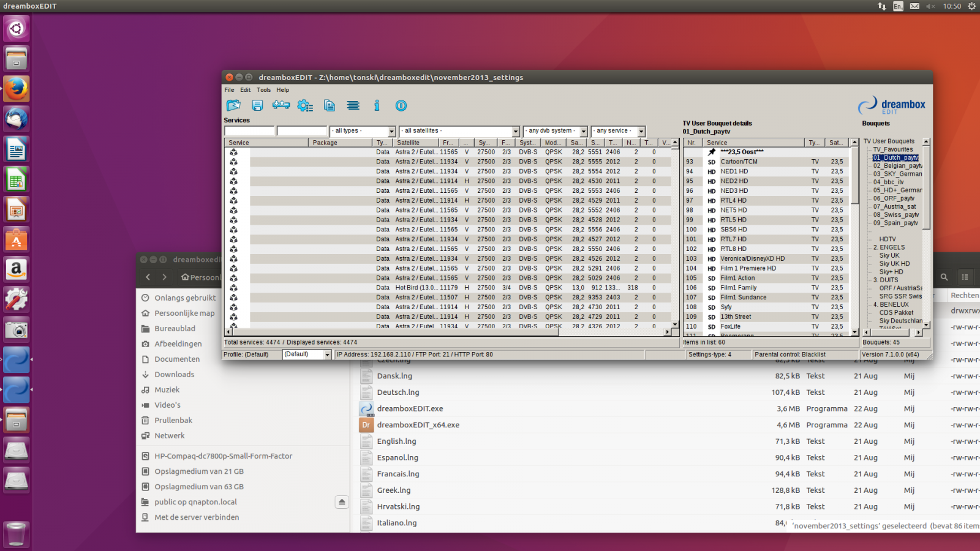This screenshot has width=980, height=551.
Task: Open options via the gear toolbar icon
Action: (305, 105)
